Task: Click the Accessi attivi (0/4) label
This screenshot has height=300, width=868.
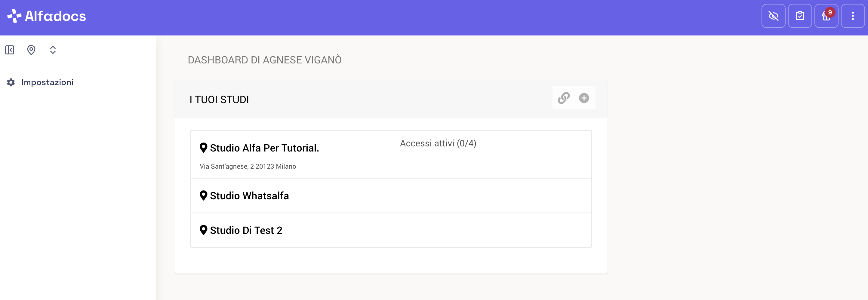Action: tap(438, 143)
